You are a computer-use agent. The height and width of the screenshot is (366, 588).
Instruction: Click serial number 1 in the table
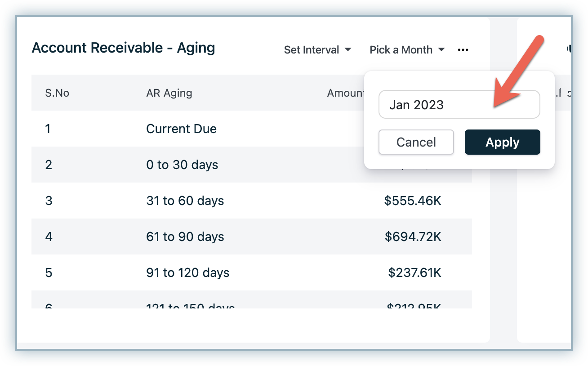coord(48,129)
